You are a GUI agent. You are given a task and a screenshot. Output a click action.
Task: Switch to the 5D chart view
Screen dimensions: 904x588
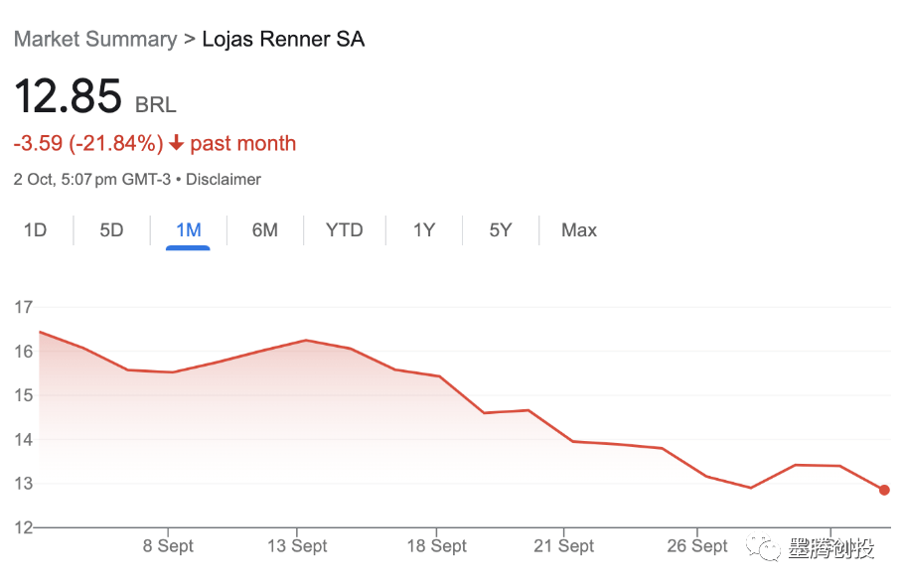tap(111, 230)
